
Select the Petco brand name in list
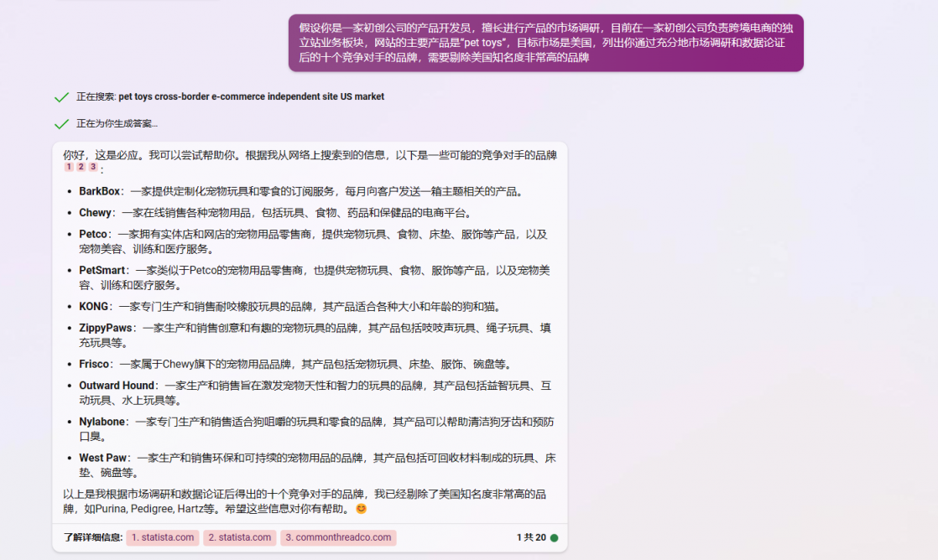click(x=93, y=234)
